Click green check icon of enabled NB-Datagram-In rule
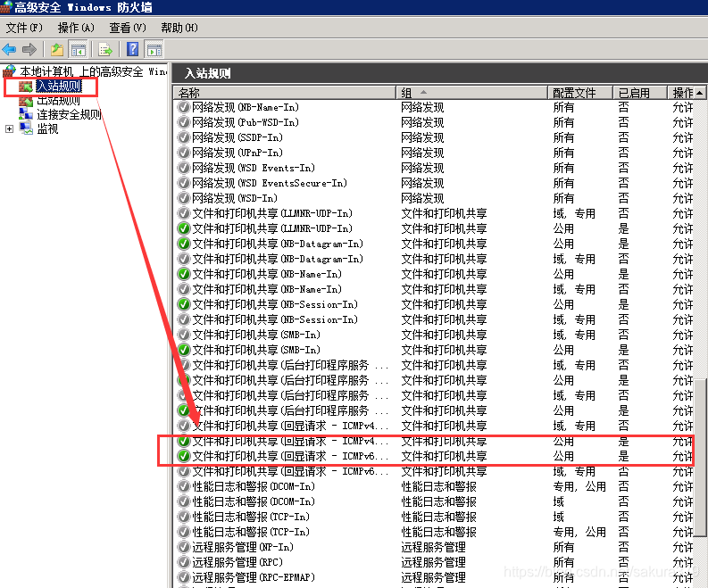708x588 pixels. point(183,244)
